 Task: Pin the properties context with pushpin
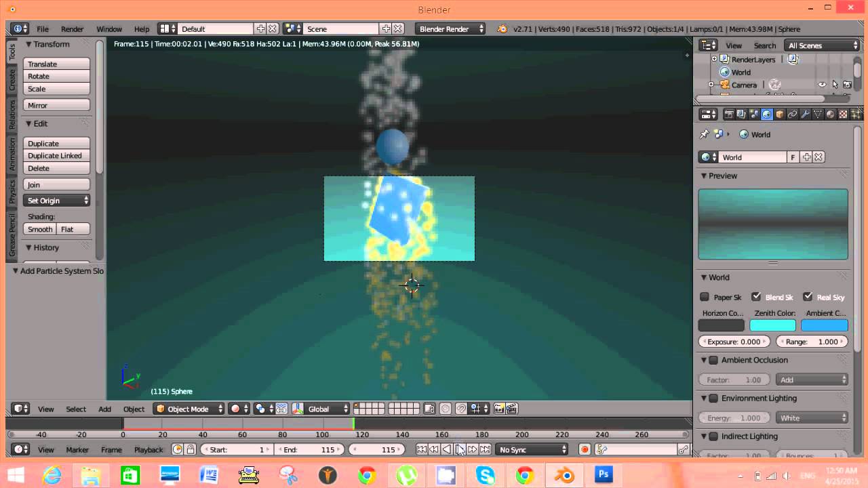click(704, 134)
